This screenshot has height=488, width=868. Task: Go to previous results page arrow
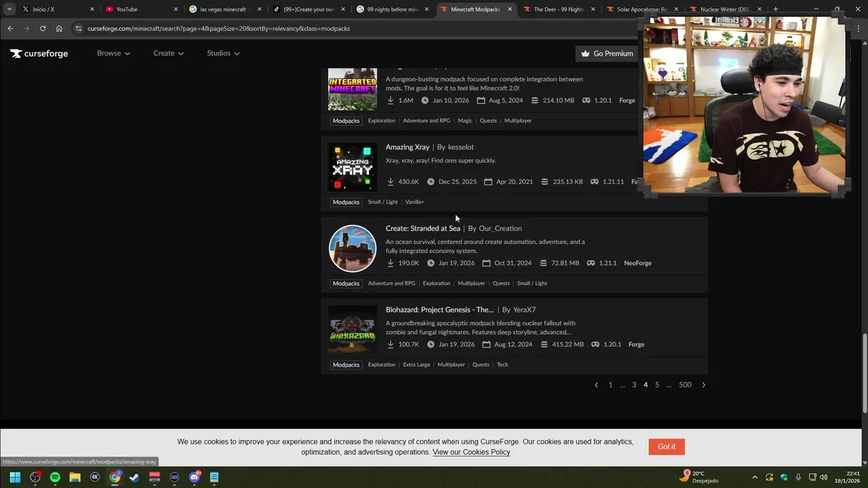point(596,385)
